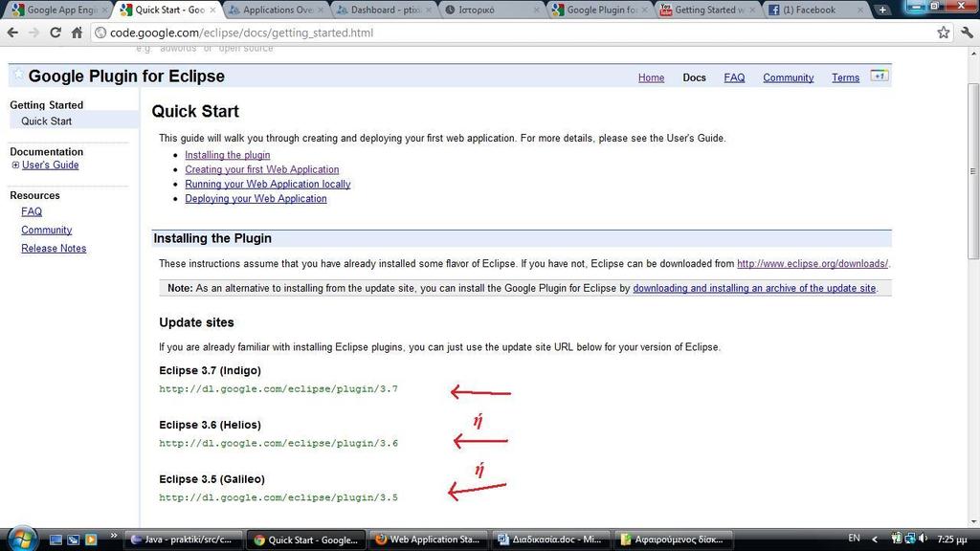Reload the page with the refresh icon
The width and height of the screenshot is (980, 551).
pyautogui.click(x=55, y=33)
